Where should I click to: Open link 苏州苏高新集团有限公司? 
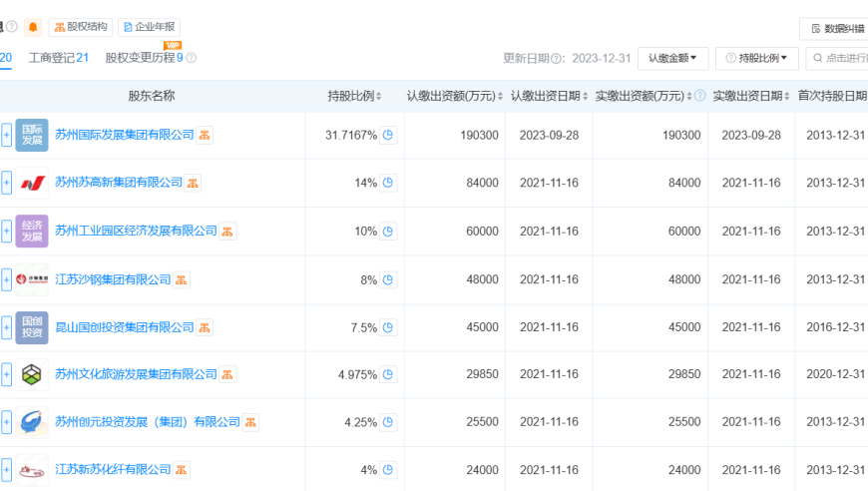119,182
